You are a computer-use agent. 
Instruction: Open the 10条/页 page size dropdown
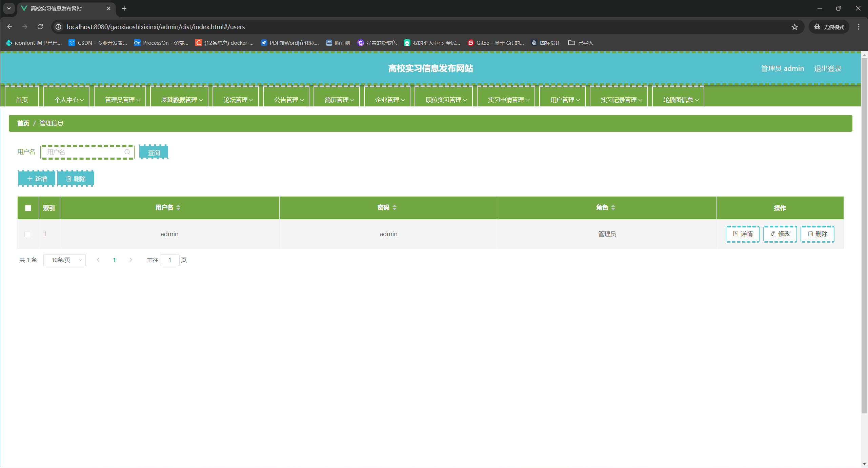[x=64, y=260]
